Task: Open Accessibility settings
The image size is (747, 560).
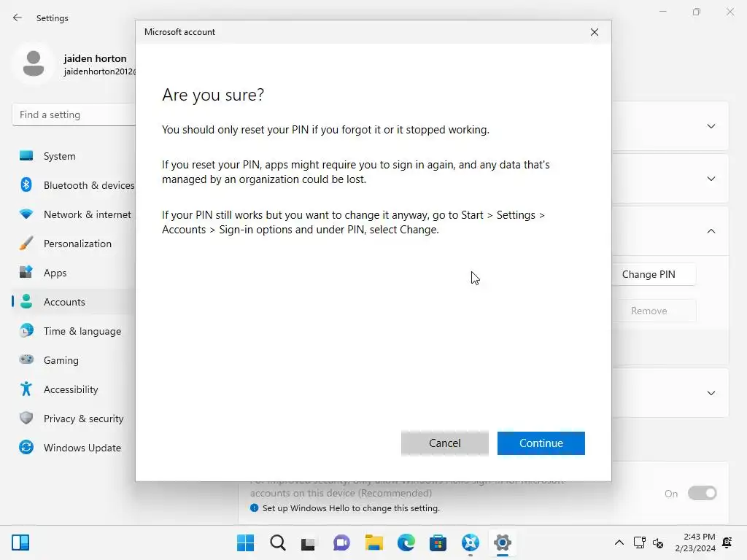Action: (x=74, y=389)
